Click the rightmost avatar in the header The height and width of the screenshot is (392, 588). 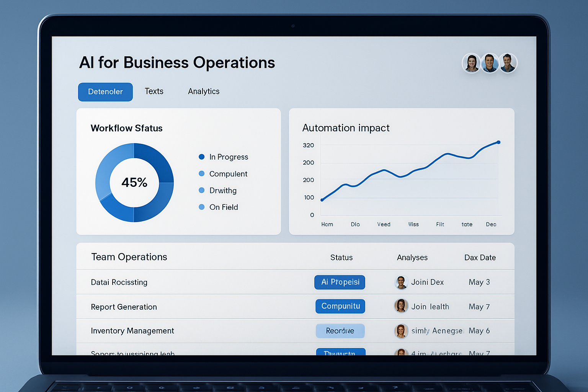pos(508,63)
